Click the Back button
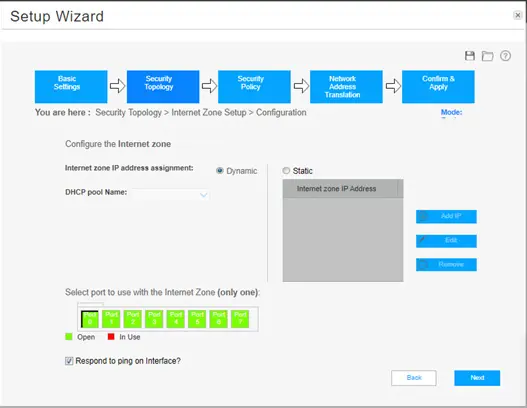Viewport: 527px width, 408px height. pos(414,378)
